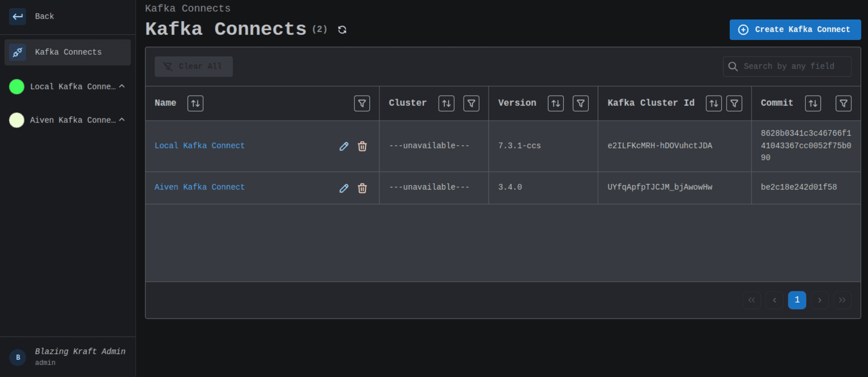Go to previous page of results
868x377 pixels.
click(x=774, y=300)
